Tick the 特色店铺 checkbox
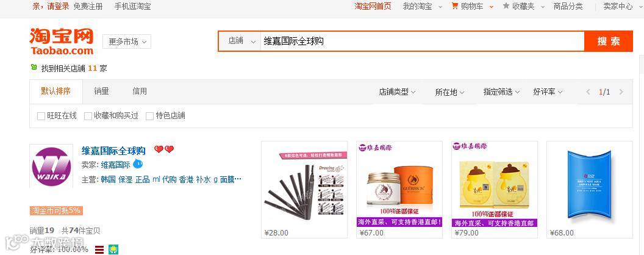Viewport: 644px width, 255px height. pos(149,116)
